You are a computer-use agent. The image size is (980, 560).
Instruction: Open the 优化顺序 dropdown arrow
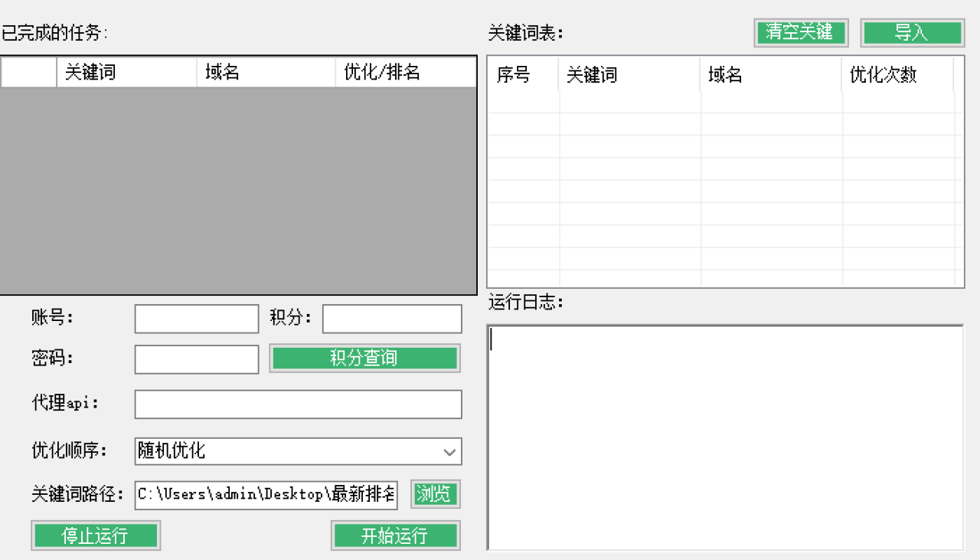(x=449, y=452)
